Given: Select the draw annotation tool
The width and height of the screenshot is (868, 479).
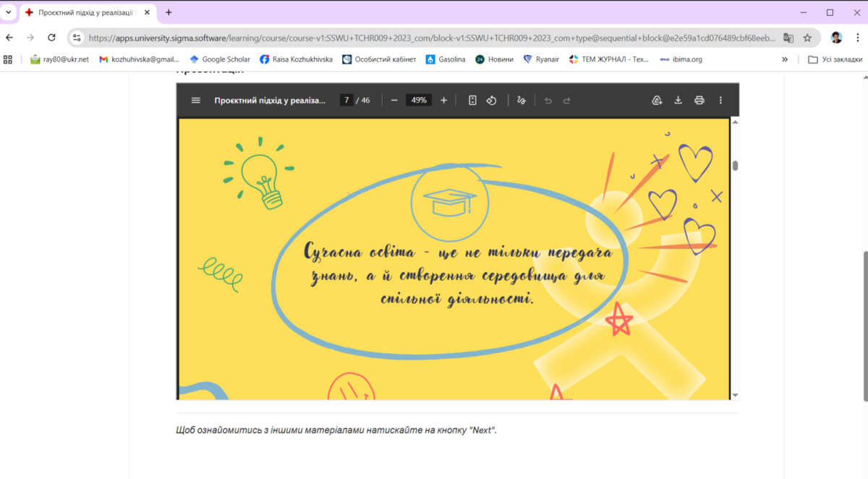Looking at the screenshot, I should point(522,101).
